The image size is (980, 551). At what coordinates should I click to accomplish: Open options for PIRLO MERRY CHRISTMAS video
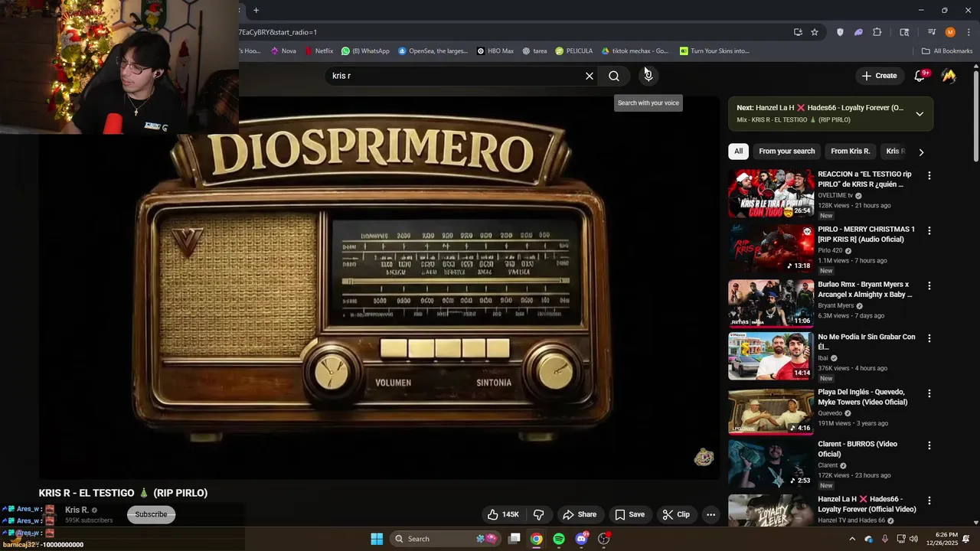click(929, 230)
